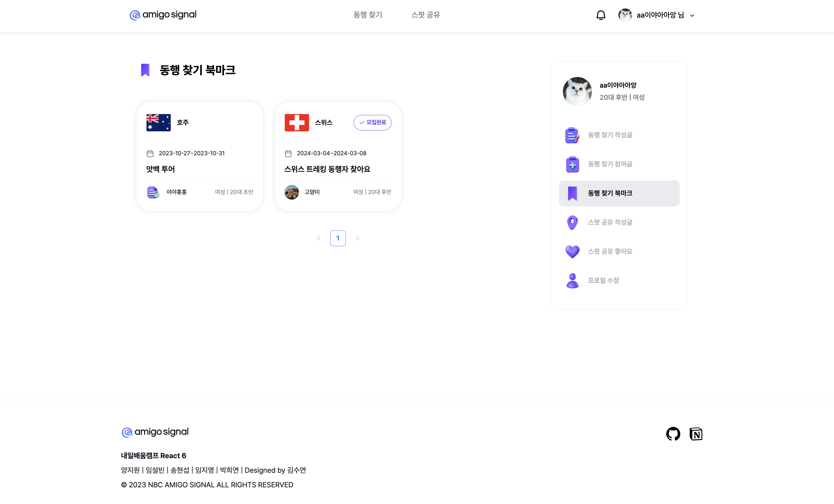The width and height of the screenshot is (834, 504).
Task: Click the Notion icon in the footer
Action: point(696,434)
